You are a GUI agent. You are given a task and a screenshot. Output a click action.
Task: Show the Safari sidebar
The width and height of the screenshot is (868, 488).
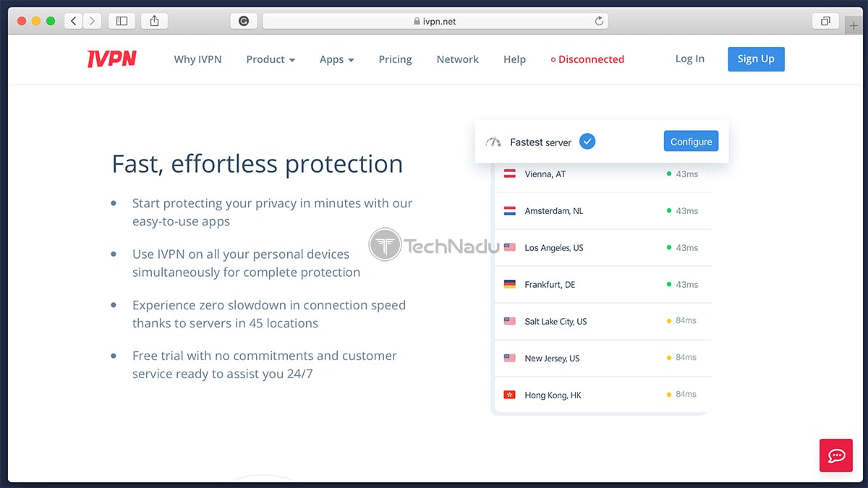pos(122,22)
